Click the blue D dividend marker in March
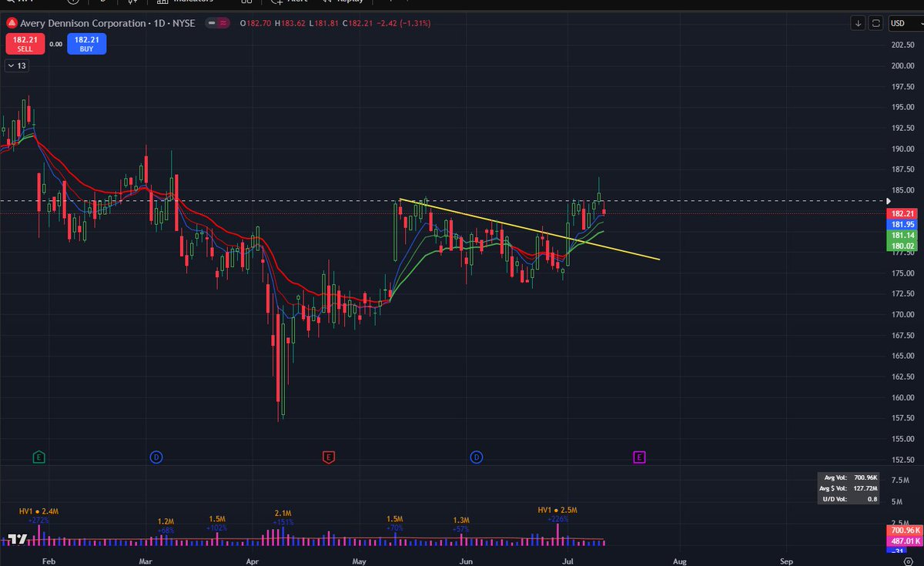Screen dimensions: 924x566 coord(156,457)
